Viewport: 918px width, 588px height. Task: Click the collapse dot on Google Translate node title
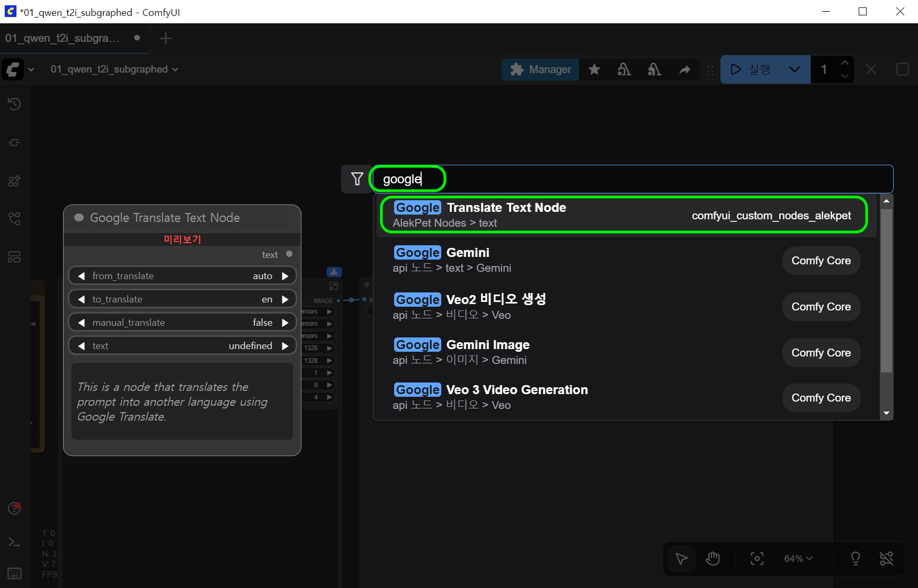pyautogui.click(x=79, y=218)
